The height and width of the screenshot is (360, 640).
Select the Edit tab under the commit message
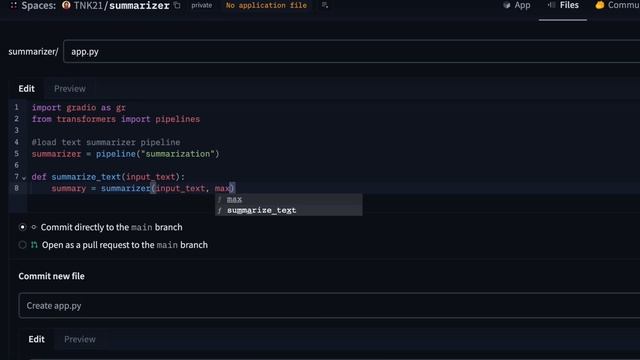[x=36, y=339]
